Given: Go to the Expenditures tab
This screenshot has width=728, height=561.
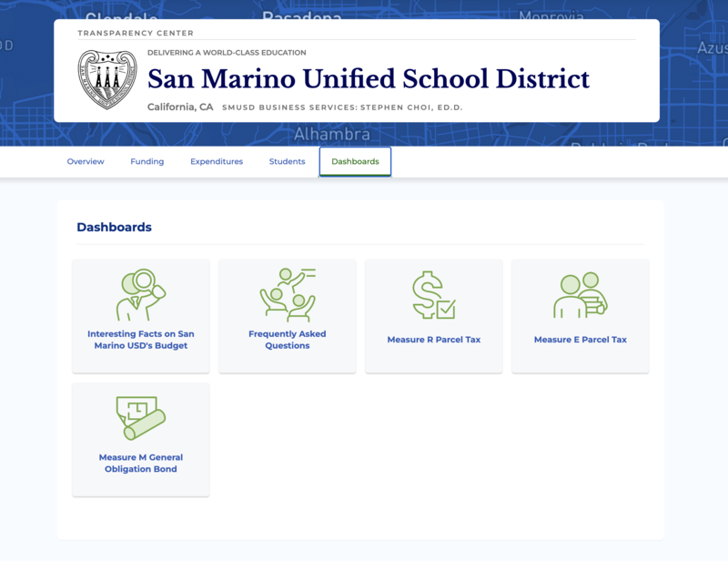Looking at the screenshot, I should coord(217,161).
